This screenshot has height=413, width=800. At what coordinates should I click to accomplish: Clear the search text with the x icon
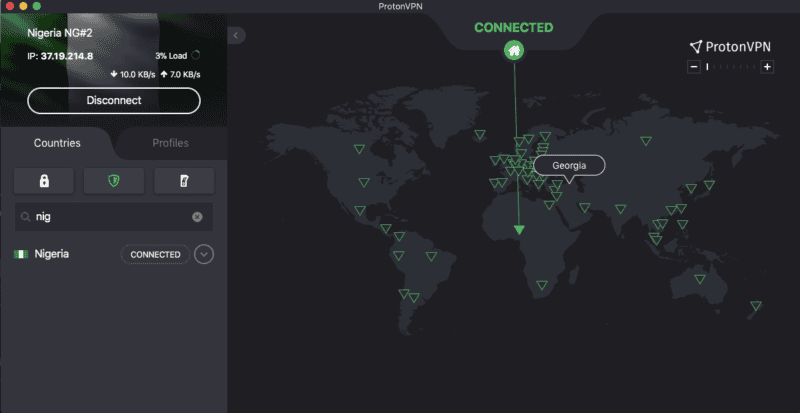197,217
